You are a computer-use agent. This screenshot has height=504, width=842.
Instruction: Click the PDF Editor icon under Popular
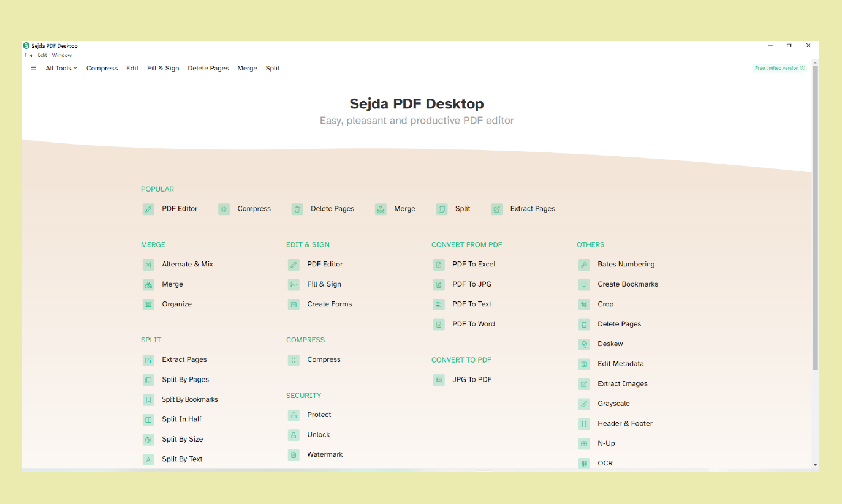[x=148, y=209]
